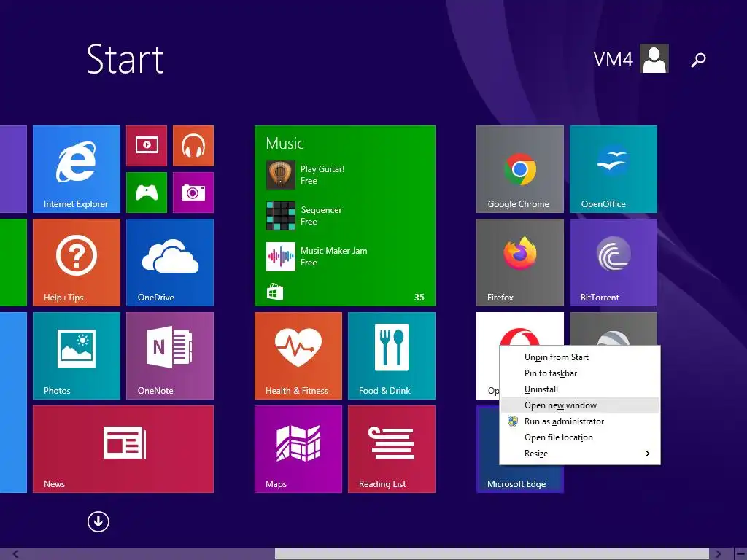Launch the Photos tile
Image resolution: width=747 pixels, height=560 pixels.
click(76, 356)
